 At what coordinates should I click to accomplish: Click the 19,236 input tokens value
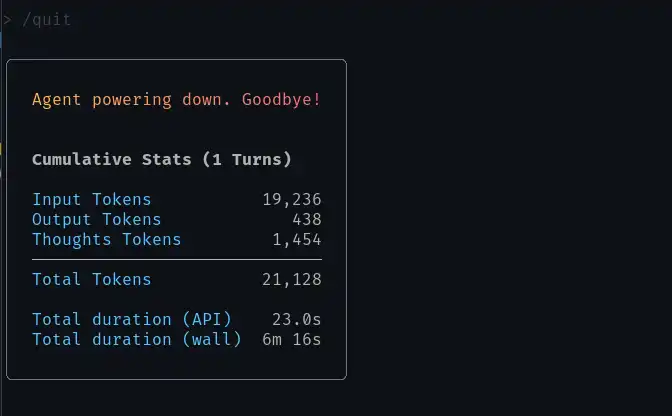click(x=291, y=200)
